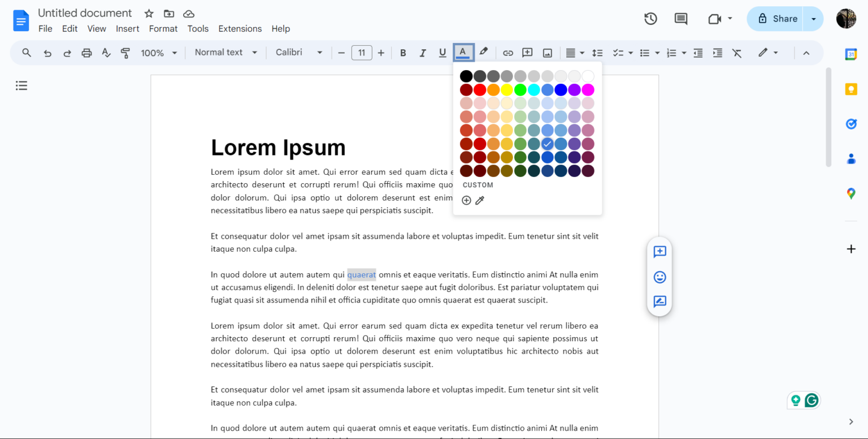Select the paint format tool
This screenshot has width=868, height=439.
(125, 52)
